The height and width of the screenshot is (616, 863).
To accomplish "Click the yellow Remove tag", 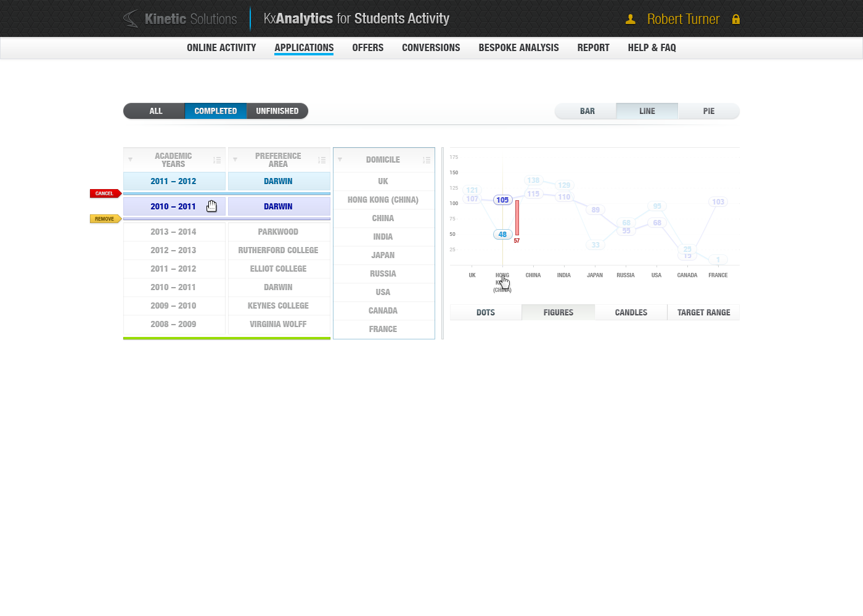I will click(x=105, y=219).
